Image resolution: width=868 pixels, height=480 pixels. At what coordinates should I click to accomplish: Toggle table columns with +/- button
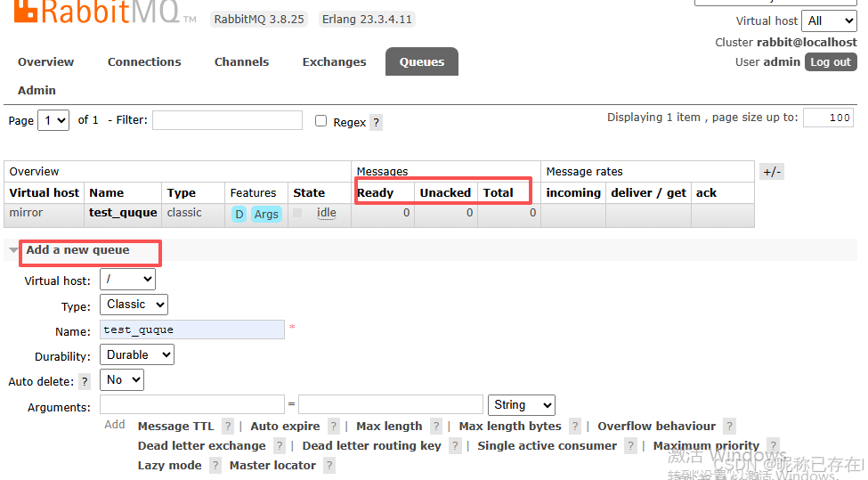tap(772, 172)
